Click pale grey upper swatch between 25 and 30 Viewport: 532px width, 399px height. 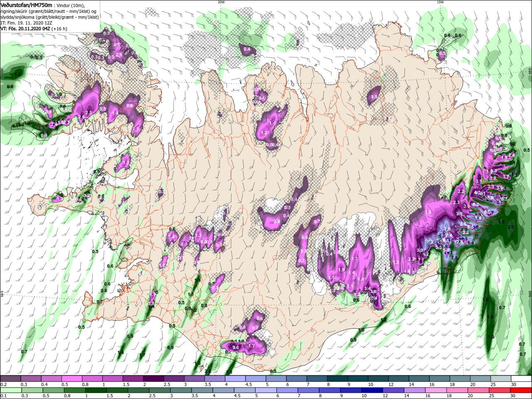[502, 379]
